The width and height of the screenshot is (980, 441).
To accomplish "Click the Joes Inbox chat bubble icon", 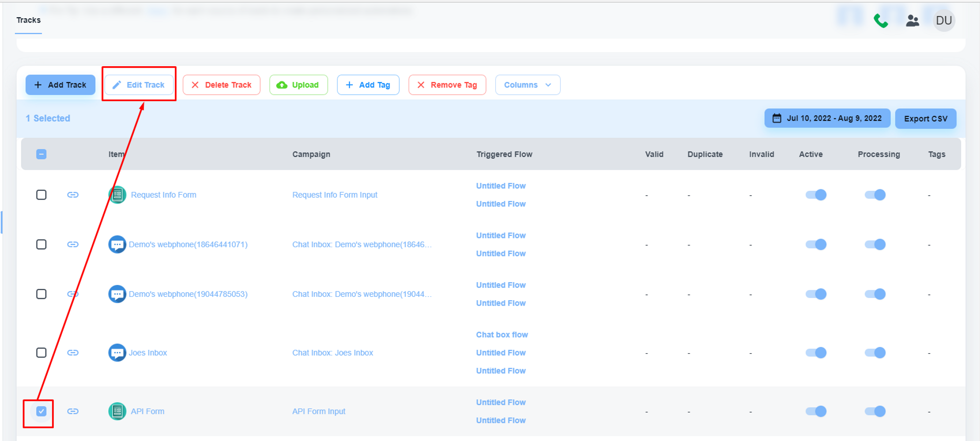I will coord(117,353).
